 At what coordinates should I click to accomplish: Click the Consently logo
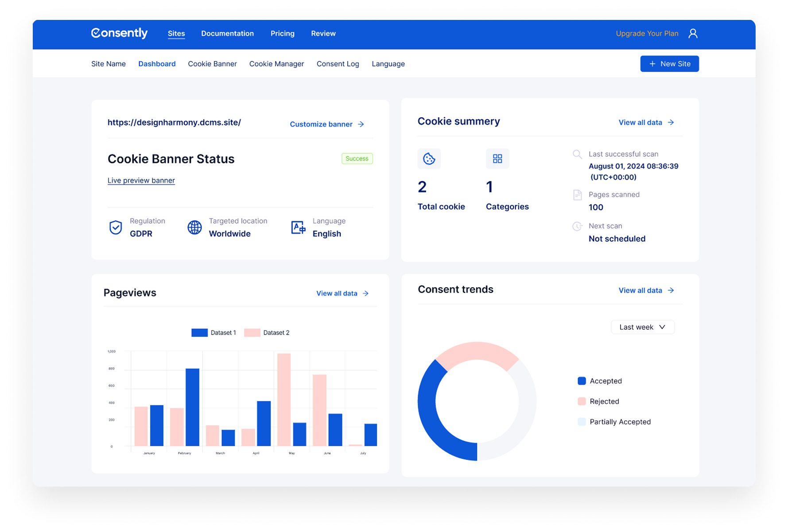tap(120, 34)
